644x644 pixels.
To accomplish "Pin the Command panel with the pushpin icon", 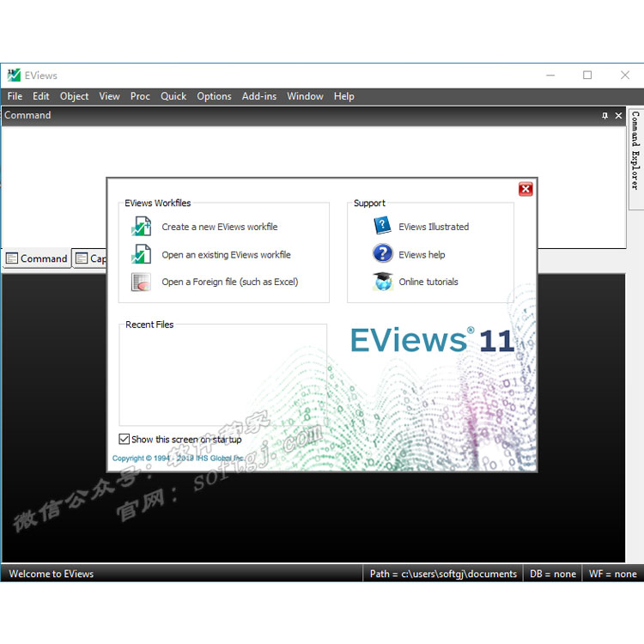I will pyautogui.click(x=605, y=115).
